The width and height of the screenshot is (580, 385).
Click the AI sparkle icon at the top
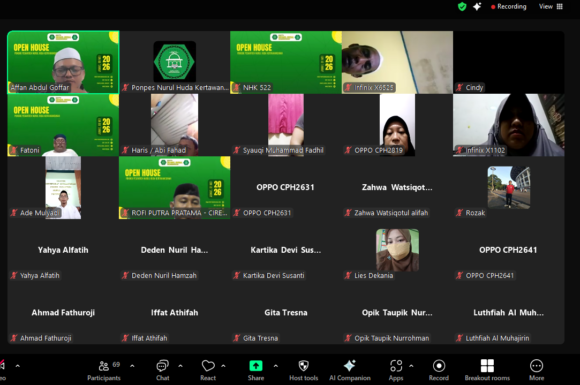coord(477,7)
